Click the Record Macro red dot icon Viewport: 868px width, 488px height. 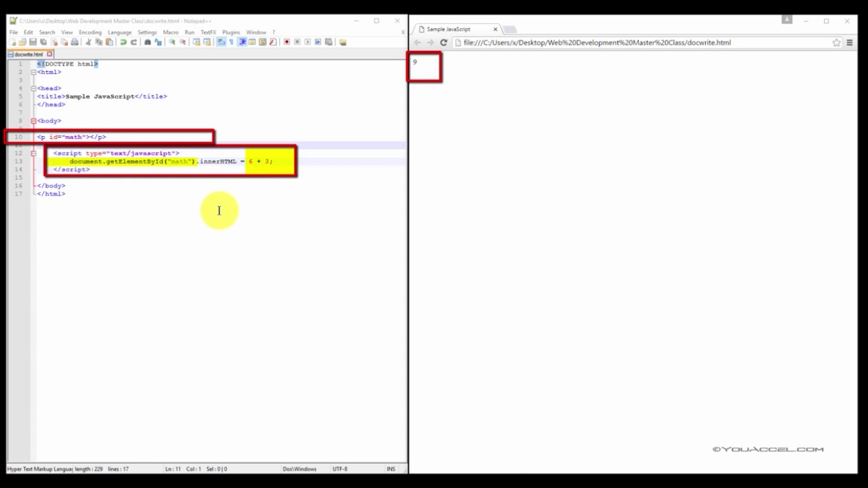click(x=287, y=42)
